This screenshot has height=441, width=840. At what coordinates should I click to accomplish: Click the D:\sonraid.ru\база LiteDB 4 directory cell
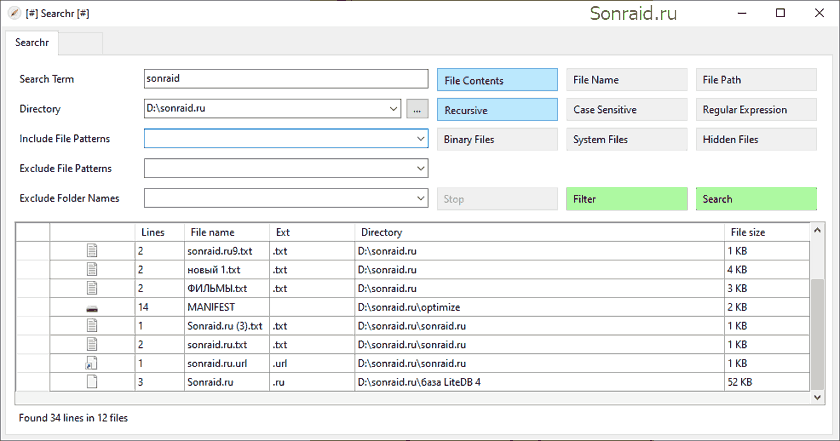click(x=539, y=382)
